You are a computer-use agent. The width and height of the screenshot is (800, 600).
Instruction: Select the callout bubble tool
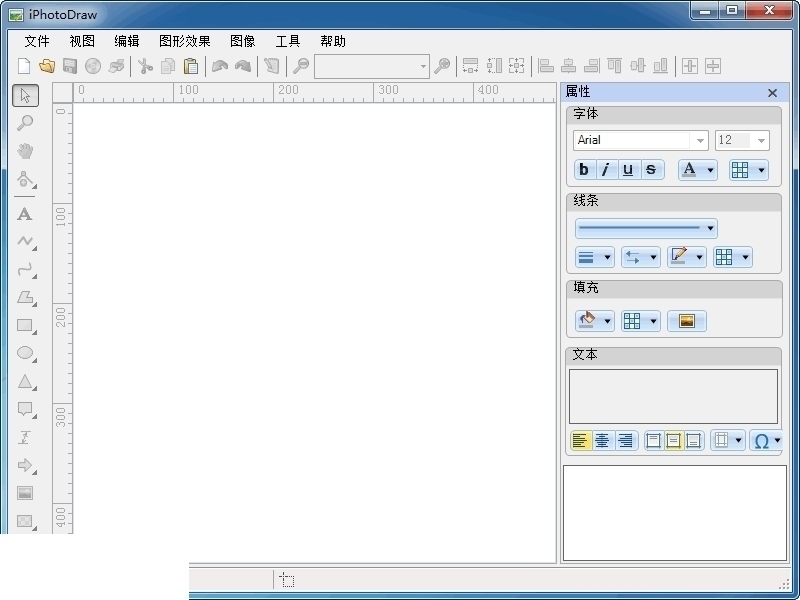(x=26, y=410)
